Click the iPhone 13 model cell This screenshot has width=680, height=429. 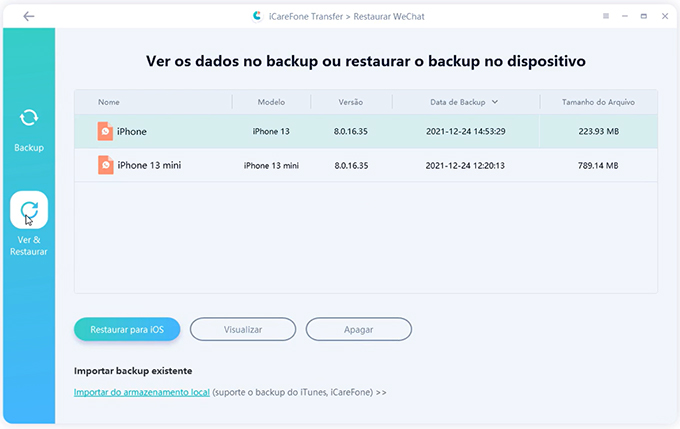[x=271, y=131]
